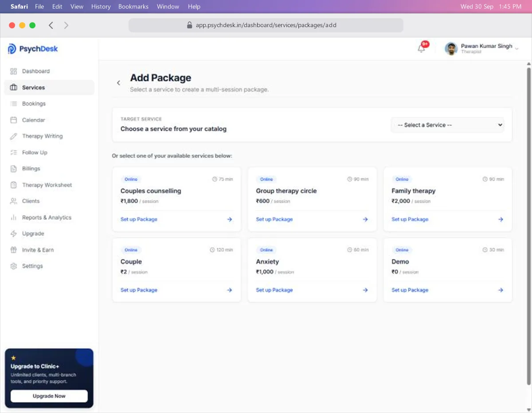
Task: Click the Upgrade lightning bolt icon
Action: [x=13, y=234]
